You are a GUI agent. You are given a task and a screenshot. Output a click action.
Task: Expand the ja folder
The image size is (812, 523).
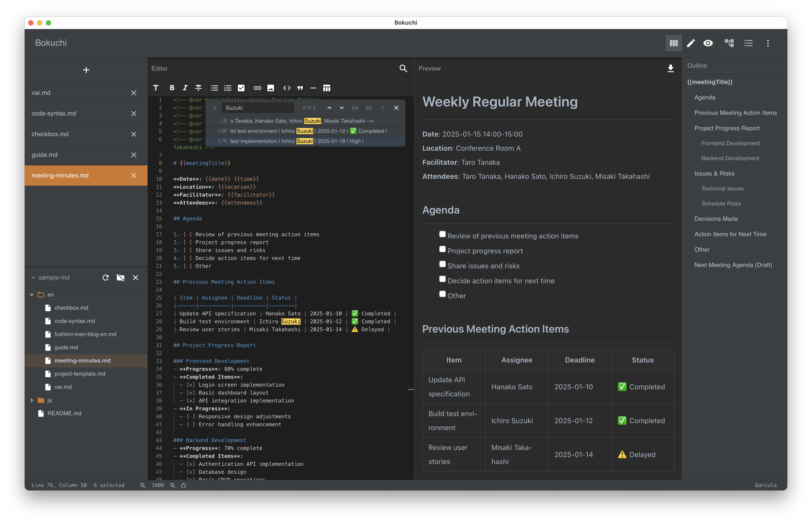[x=32, y=400]
